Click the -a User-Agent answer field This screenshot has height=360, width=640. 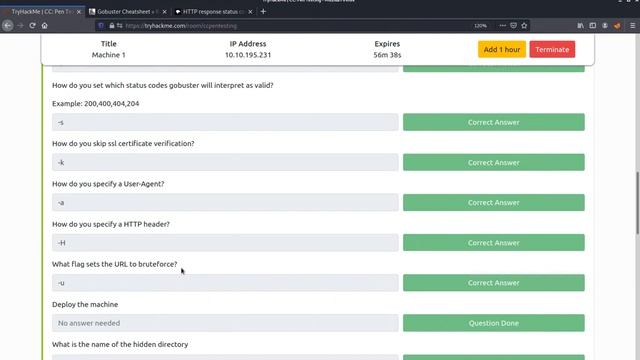pos(225,202)
